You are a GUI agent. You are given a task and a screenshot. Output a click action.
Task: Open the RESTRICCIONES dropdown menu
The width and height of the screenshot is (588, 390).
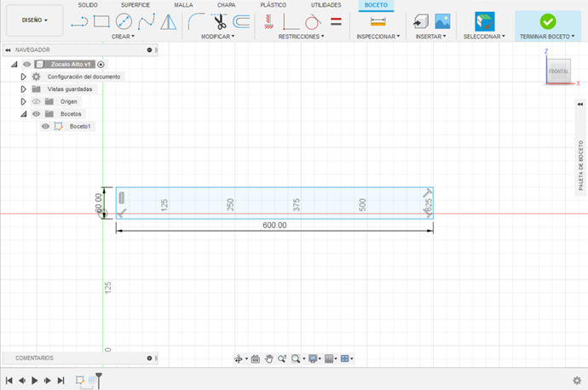point(301,37)
